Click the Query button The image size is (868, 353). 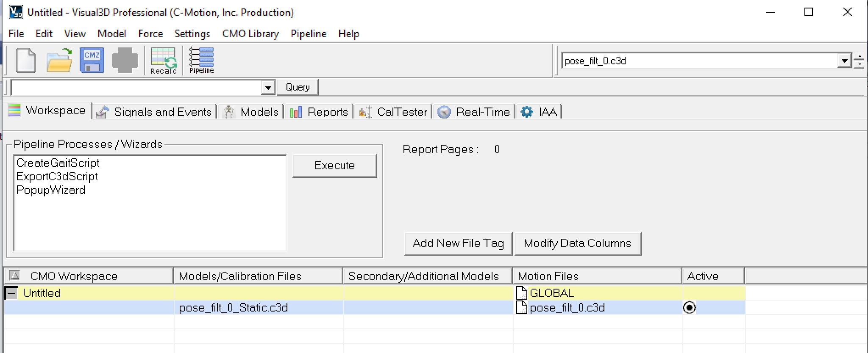[x=298, y=87]
